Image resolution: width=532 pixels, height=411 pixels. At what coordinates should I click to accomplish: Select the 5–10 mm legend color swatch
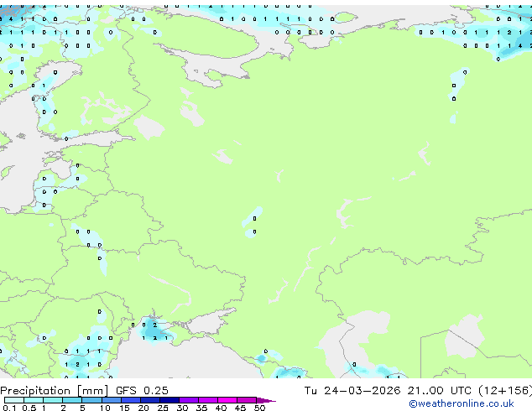pos(92,400)
